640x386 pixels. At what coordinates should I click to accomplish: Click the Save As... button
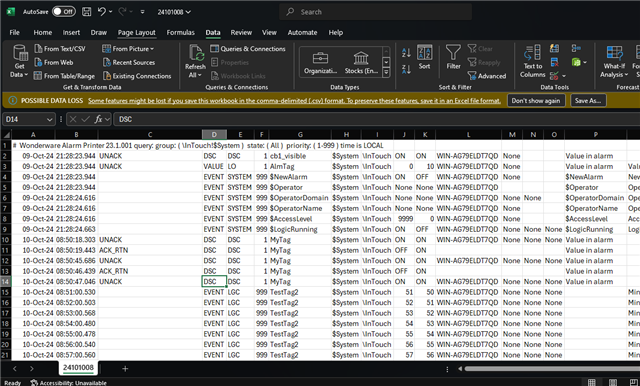588,100
